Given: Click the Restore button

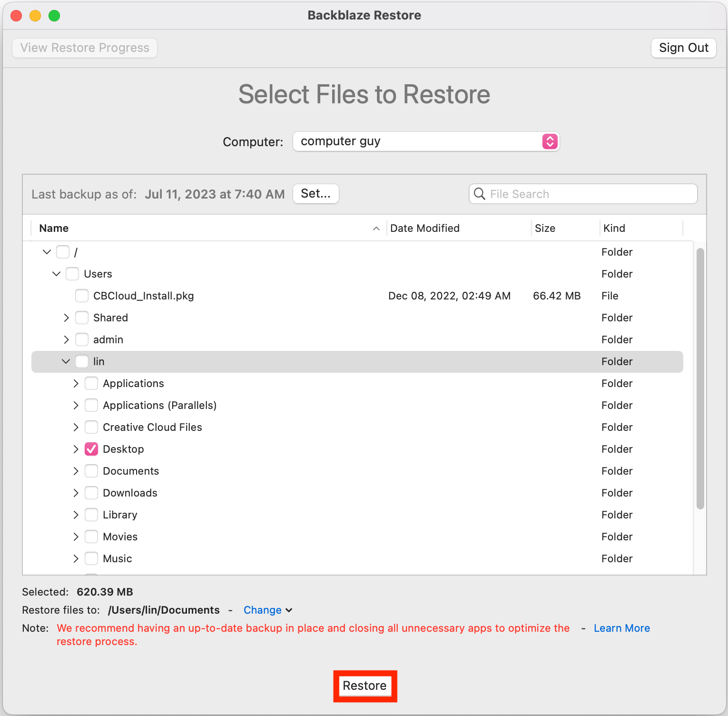Looking at the screenshot, I should (365, 686).
